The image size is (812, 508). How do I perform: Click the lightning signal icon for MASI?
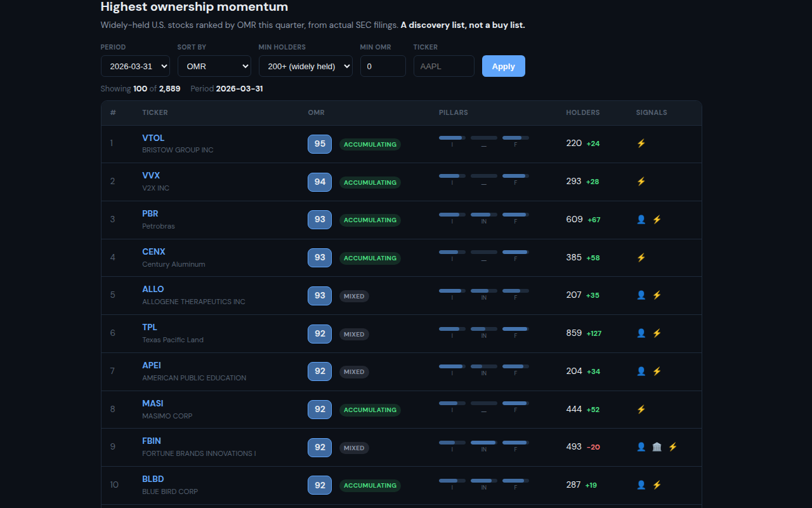[641, 409]
